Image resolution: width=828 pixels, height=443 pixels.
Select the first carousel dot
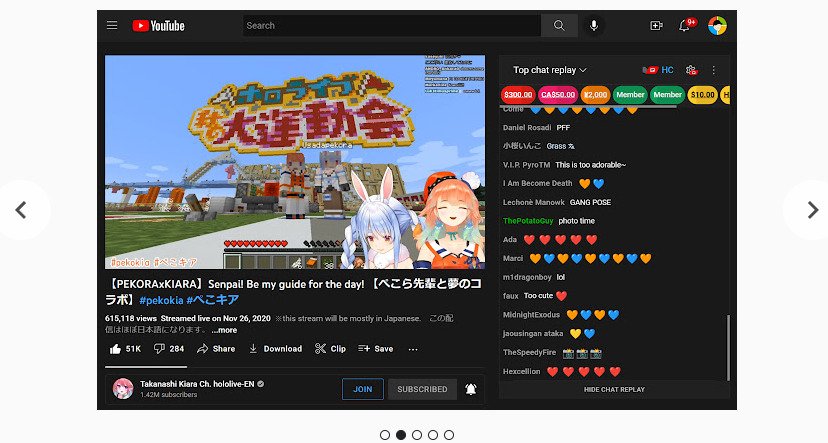point(385,435)
